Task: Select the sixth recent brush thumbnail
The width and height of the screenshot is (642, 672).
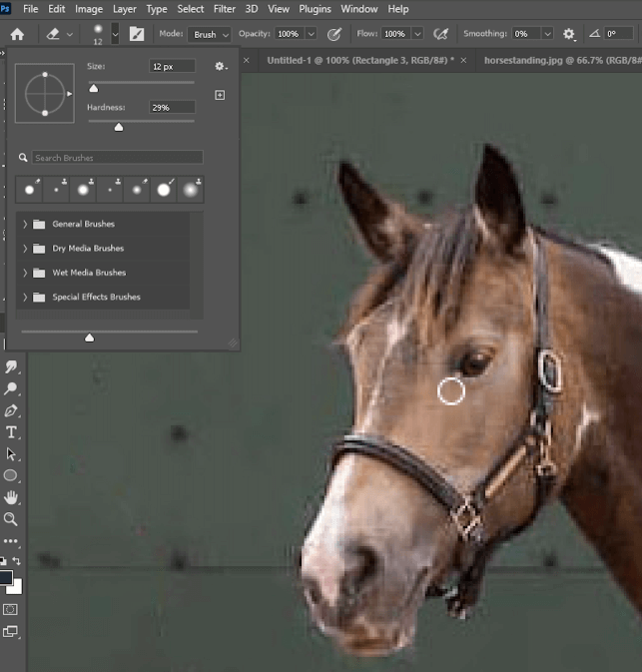Action: 164,189
